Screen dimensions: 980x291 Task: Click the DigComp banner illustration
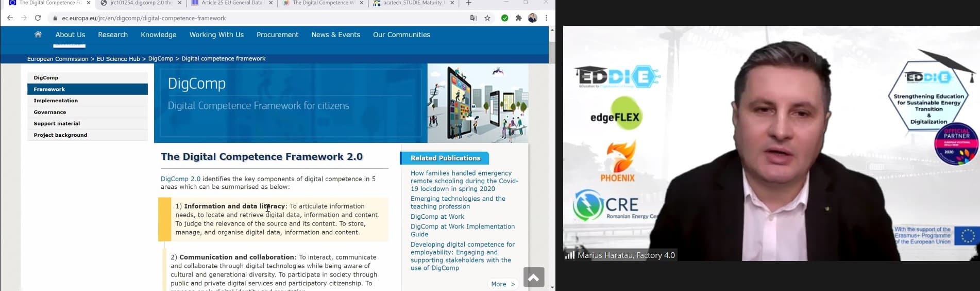point(478,103)
